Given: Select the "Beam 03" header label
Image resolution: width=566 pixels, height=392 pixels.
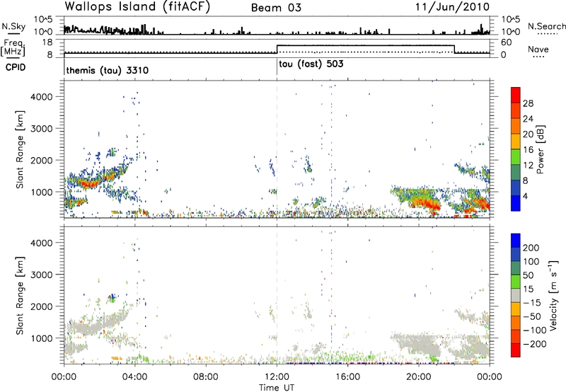Looking at the screenshot, I should pos(276,8).
